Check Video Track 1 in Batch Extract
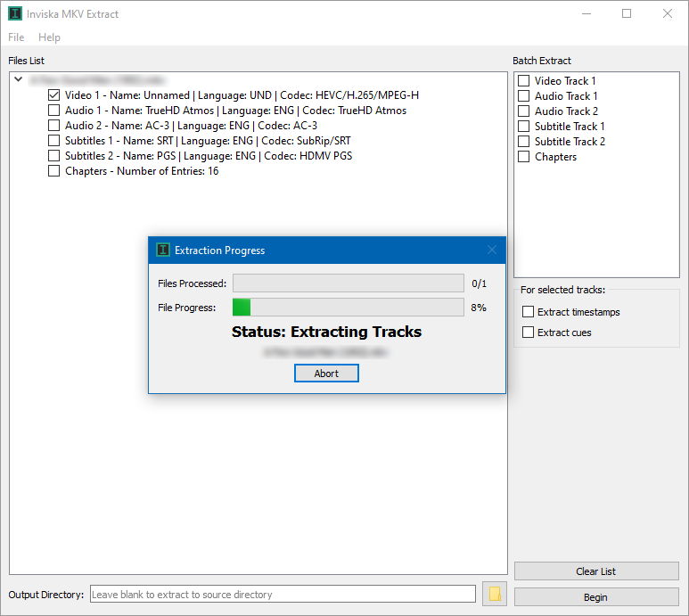This screenshot has width=689, height=616. 523,81
